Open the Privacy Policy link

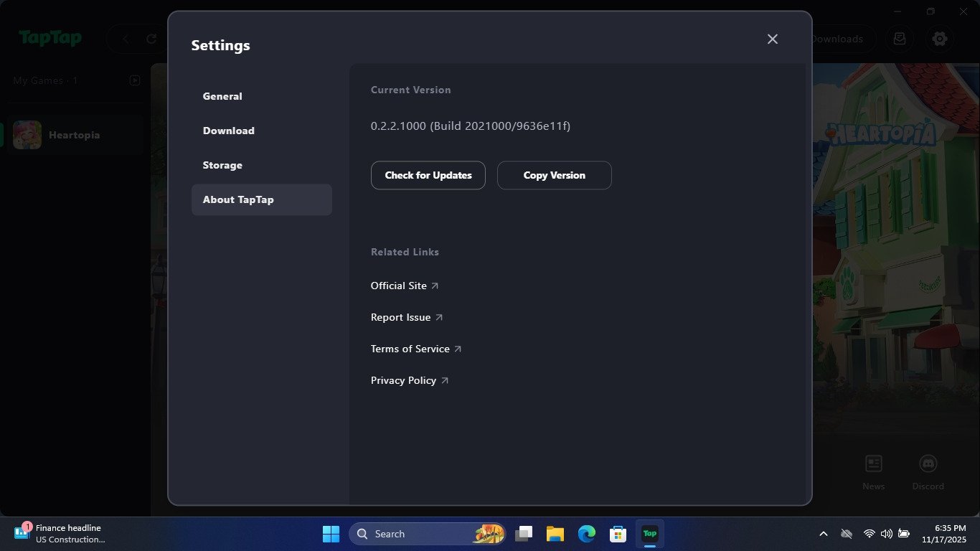[403, 380]
